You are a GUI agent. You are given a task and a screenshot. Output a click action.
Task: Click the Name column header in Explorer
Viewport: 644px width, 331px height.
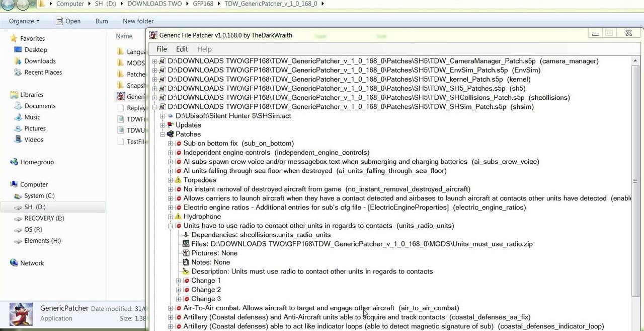click(x=124, y=36)
